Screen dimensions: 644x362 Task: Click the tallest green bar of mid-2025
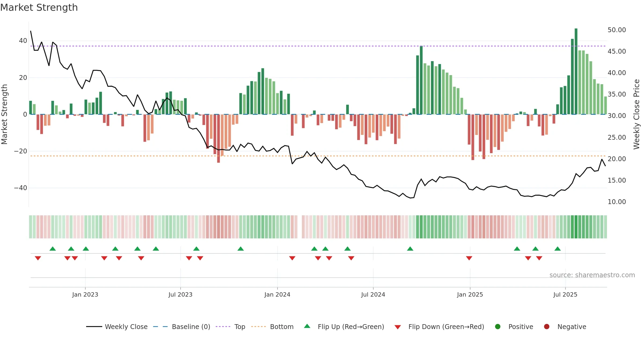coord(576,71)
